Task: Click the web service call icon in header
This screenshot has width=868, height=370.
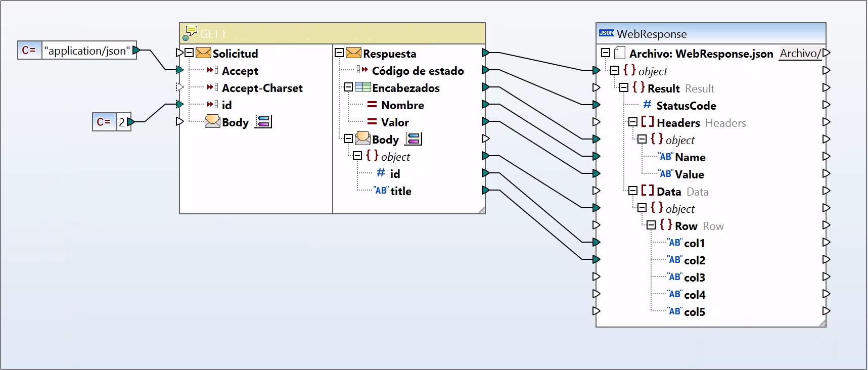Action: pos(190,33)
